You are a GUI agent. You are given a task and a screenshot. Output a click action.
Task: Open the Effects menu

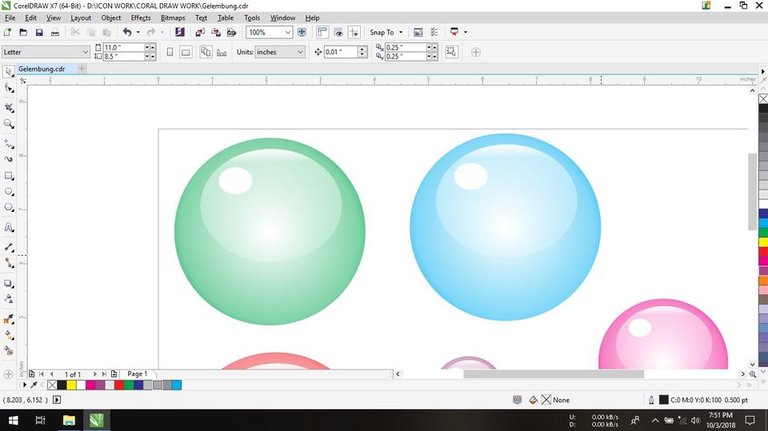[140, 18]
